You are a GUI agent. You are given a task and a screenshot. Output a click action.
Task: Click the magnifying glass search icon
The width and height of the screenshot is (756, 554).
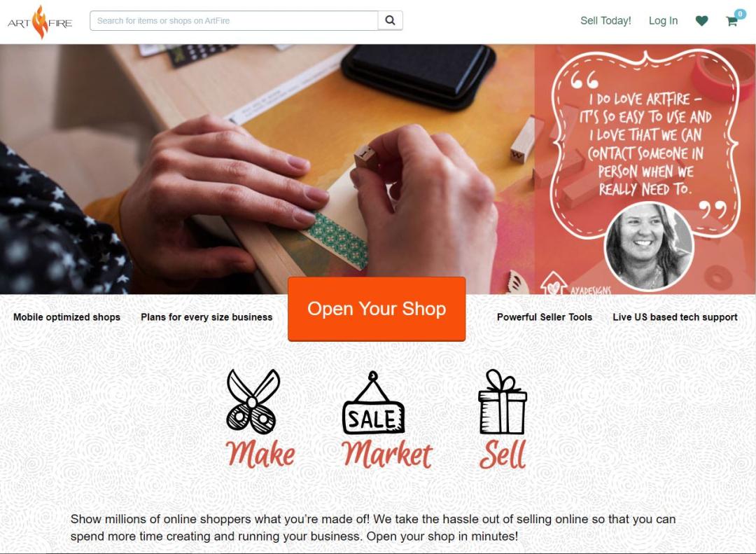pyautogui.click(x=391, y=21)
